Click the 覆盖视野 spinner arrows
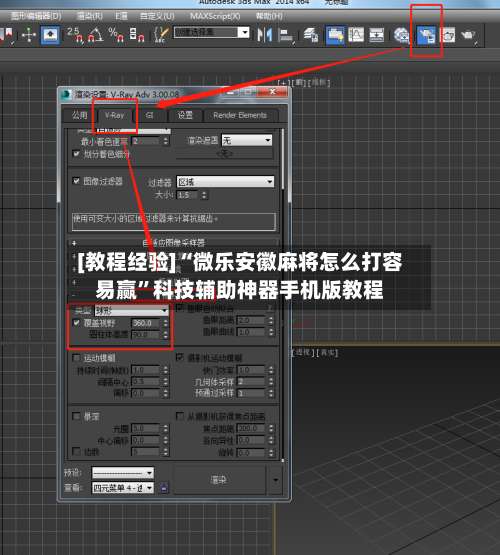Screen dimensions: 500x555 (166, 323)
